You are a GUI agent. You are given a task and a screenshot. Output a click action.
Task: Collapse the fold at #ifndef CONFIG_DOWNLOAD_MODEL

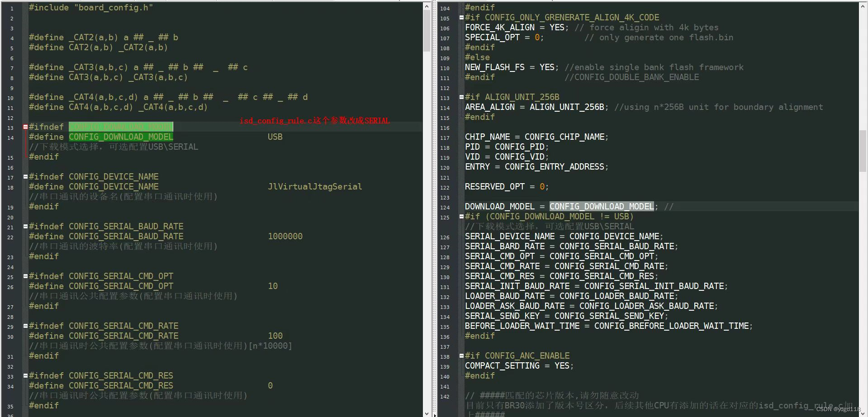[25, 127]
